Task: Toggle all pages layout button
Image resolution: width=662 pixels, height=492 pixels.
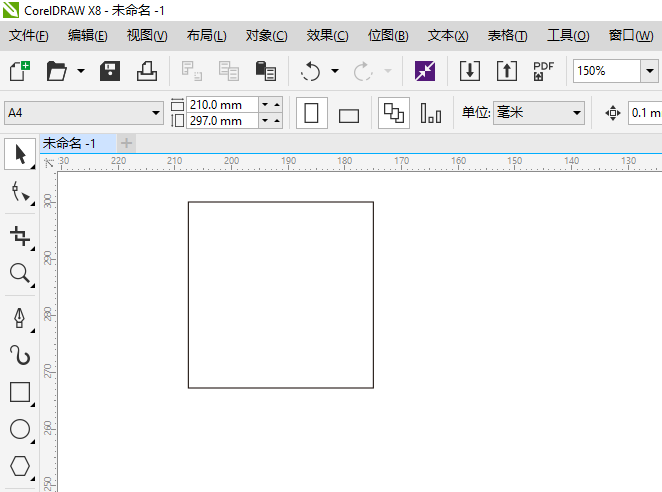Action: [393, 113]
